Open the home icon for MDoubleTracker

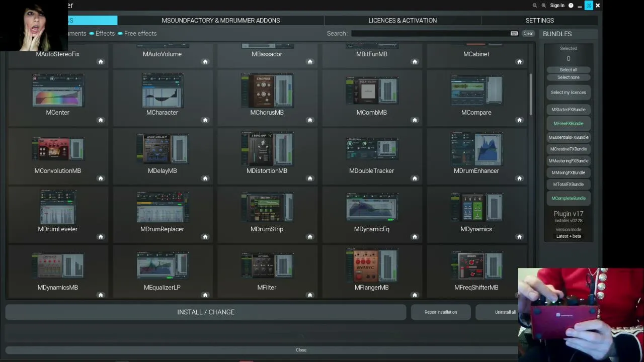415,178
